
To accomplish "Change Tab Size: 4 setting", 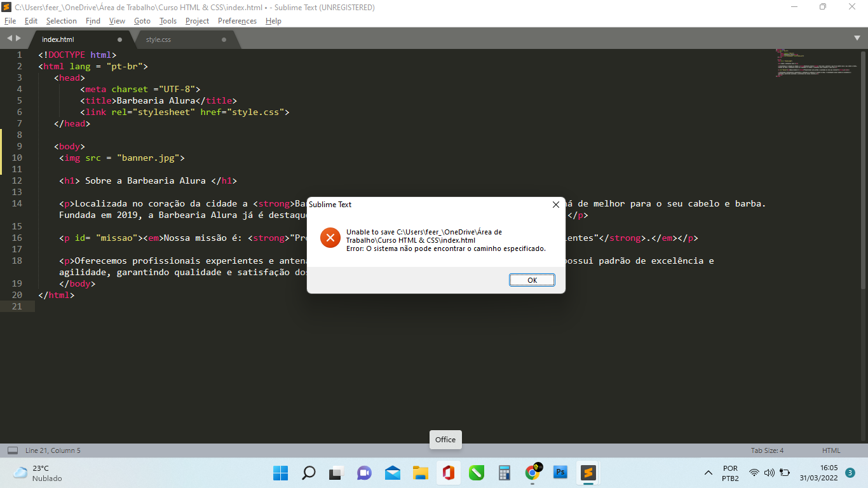I will (x=767, y=451).
